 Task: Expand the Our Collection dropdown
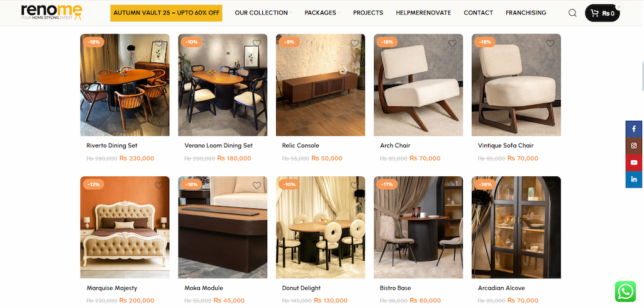click(x=264, y=13)
